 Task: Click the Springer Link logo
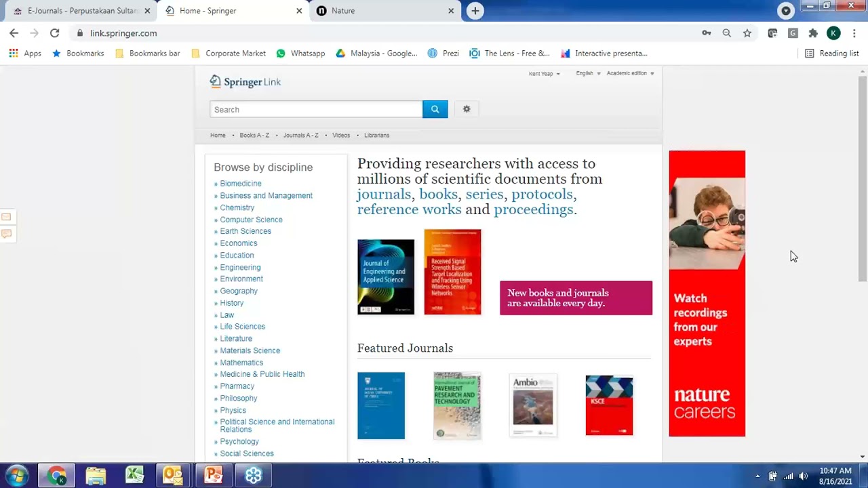click(245, 82)
